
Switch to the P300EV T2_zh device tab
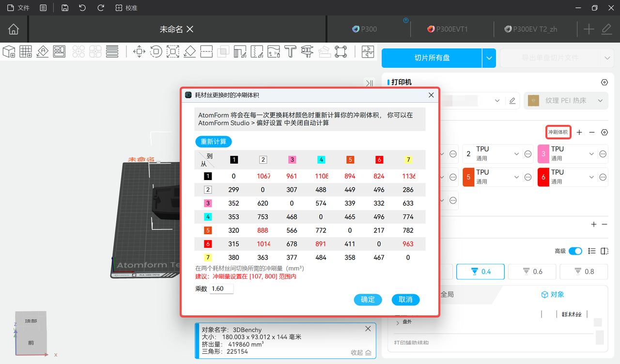[x=531, y=29]
